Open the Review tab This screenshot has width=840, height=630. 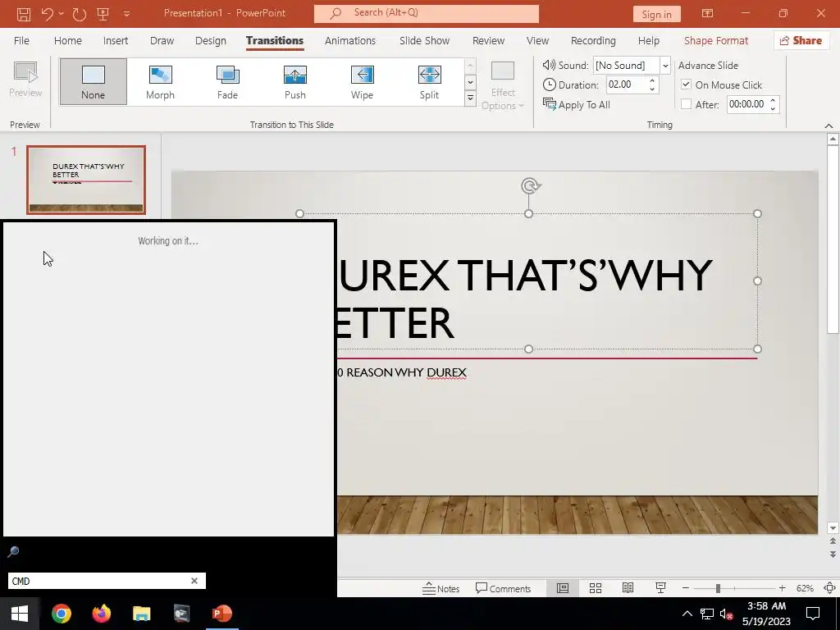click(489, 41)
